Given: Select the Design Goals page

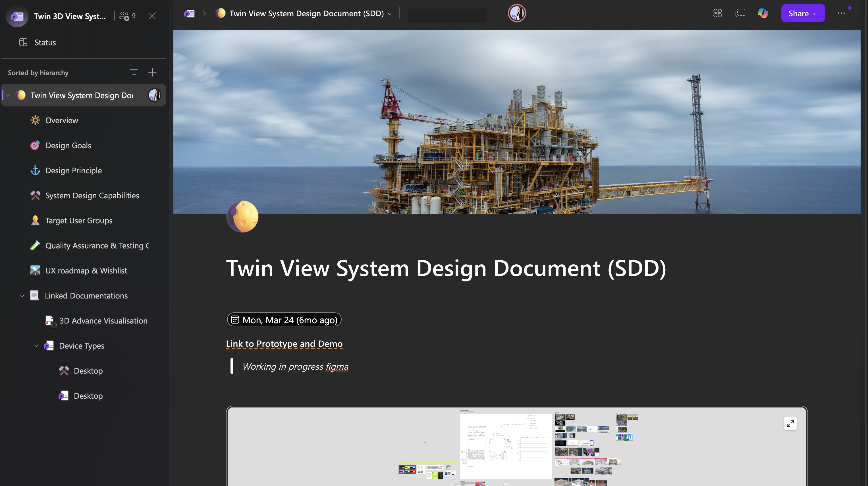Looking at the screenshot, I should click(x=68, y=145).
